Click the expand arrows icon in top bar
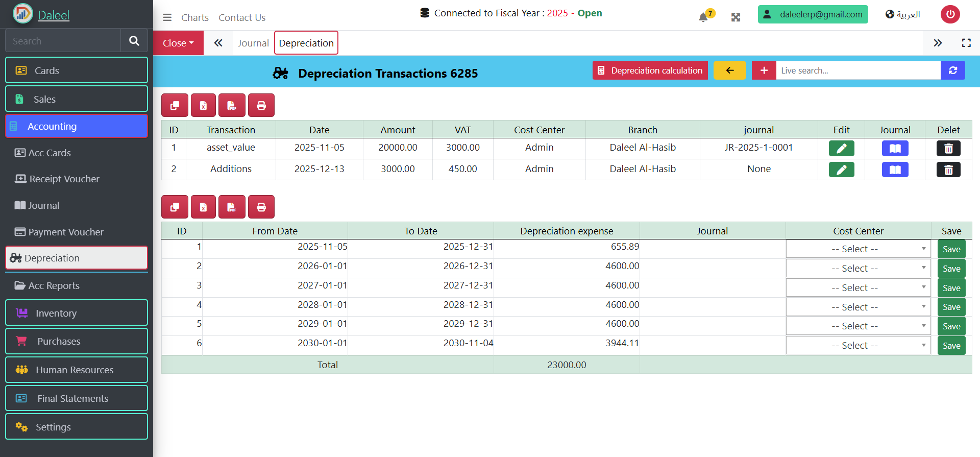 [736, 17]
